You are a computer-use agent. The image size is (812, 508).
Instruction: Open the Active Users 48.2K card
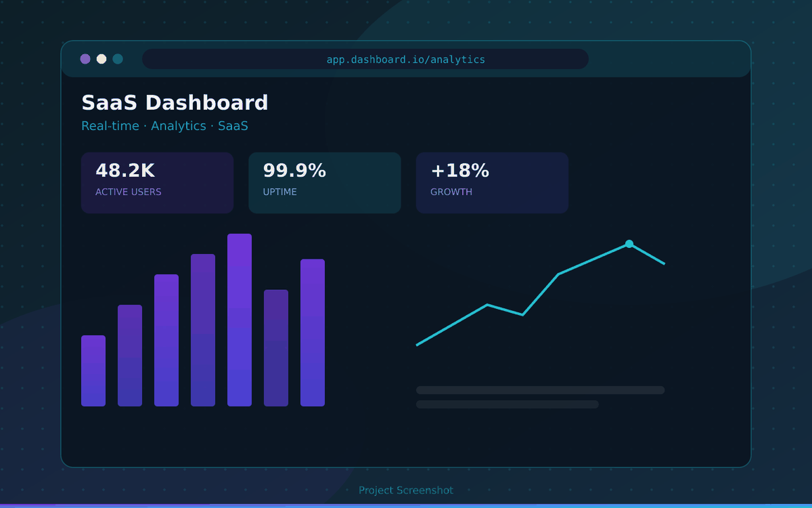pyautogui.click(x=157, y=183)
